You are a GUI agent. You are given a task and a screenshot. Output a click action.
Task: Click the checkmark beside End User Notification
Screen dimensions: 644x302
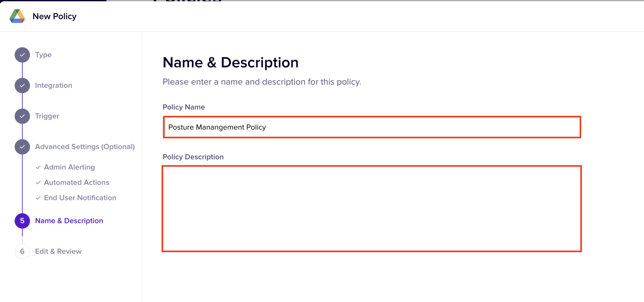pyautogui.click(x=38, y=198)
